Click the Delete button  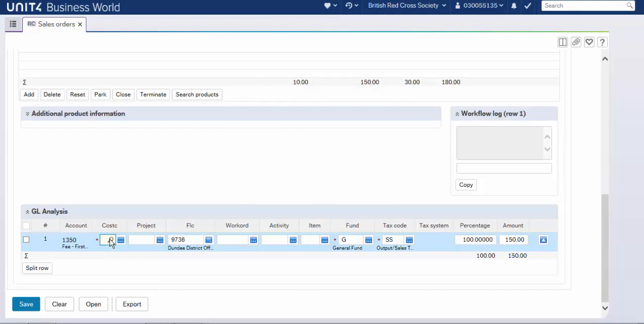click(52, 94)
